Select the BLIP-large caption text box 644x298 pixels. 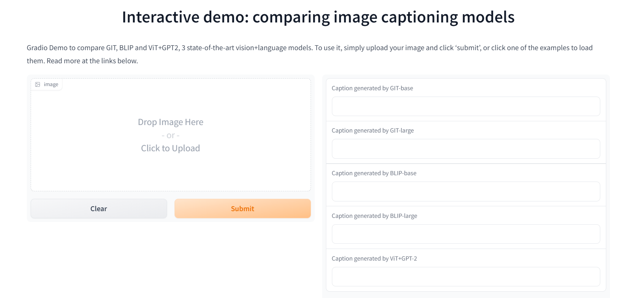point(466,234)
